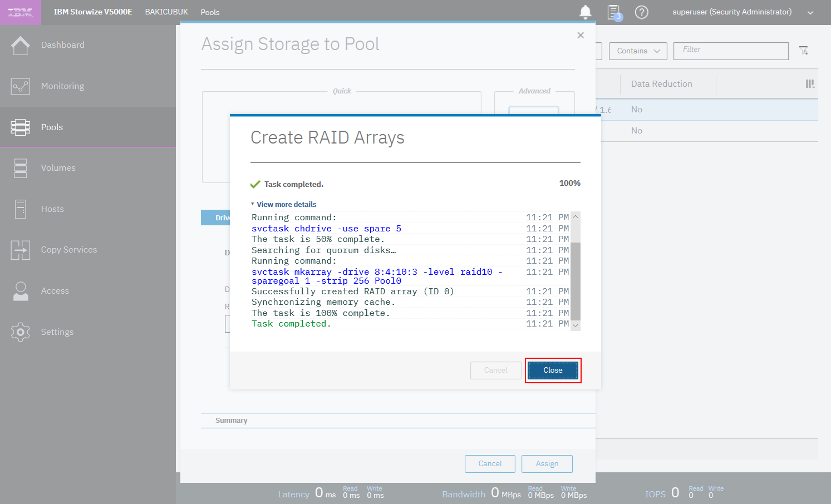Click the Quick section label
This screenshot has width=831, height=504.
click(342, 91)
